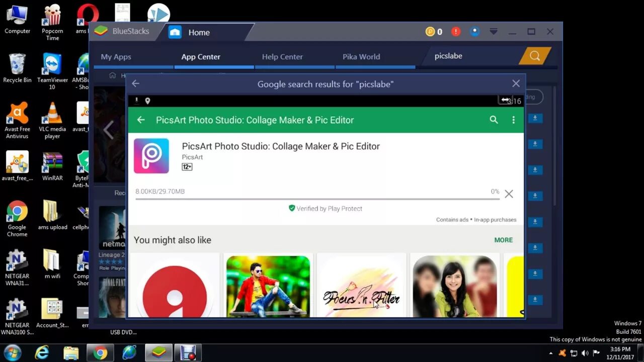Switch to Help Center tab
The width and height of the screenshot is (644, 362).
pyautogui.click(x=282, y=57)
